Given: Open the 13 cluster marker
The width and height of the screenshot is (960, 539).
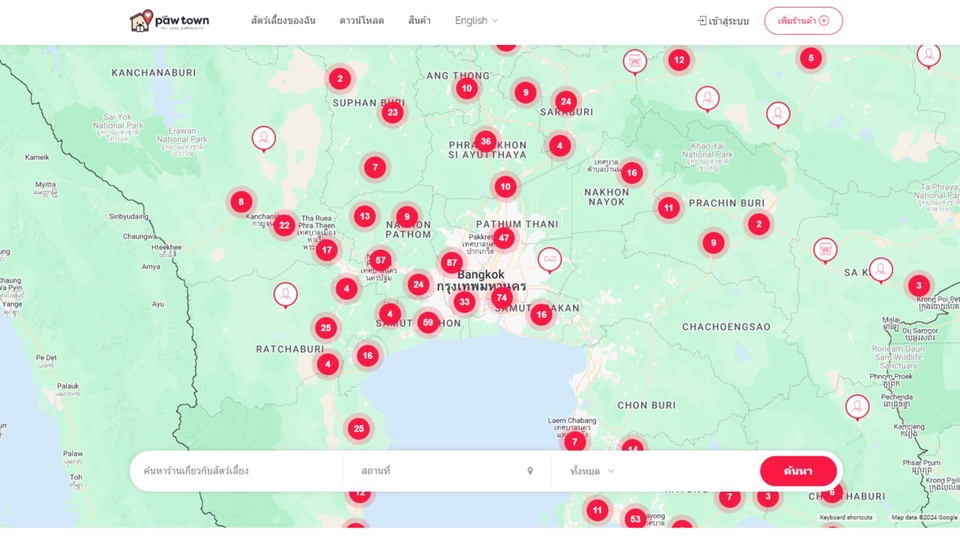Looking at the screenshot, I should (365, 216).
